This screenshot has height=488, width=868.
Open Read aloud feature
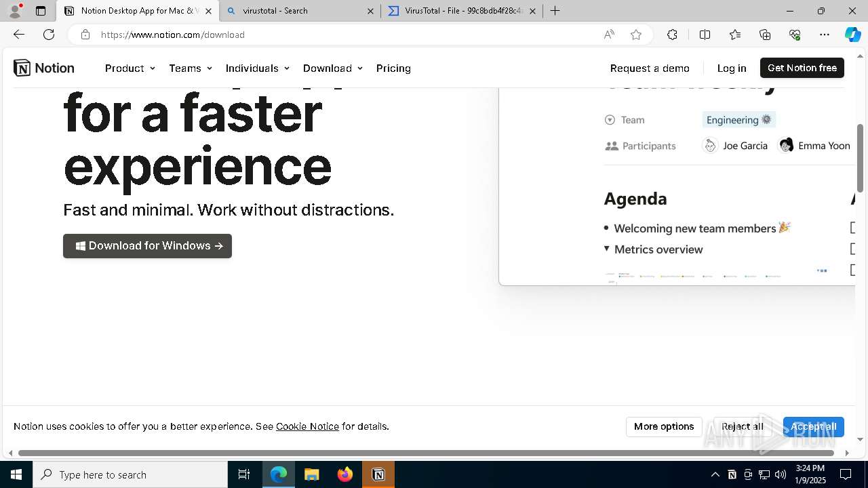click(x=609, y=35)
